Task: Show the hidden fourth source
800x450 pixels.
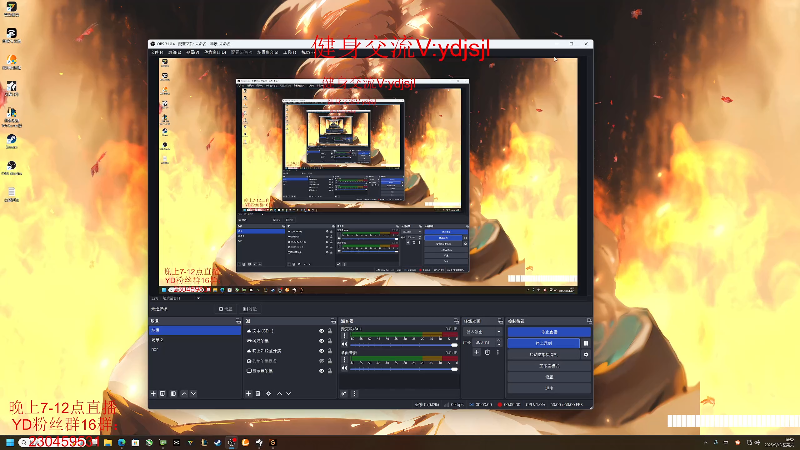Action: pyautogui.click(x=321, y=361)
